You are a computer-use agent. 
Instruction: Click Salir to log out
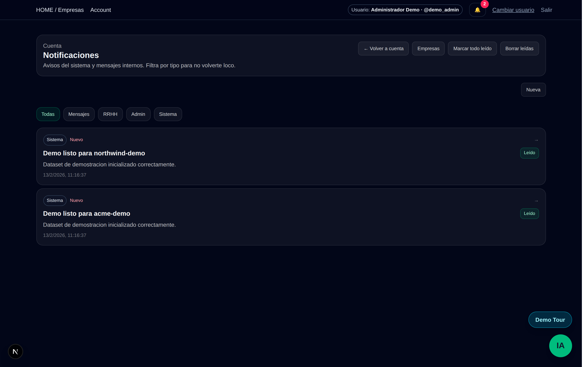pyautogui.click(x=546, y=10)
